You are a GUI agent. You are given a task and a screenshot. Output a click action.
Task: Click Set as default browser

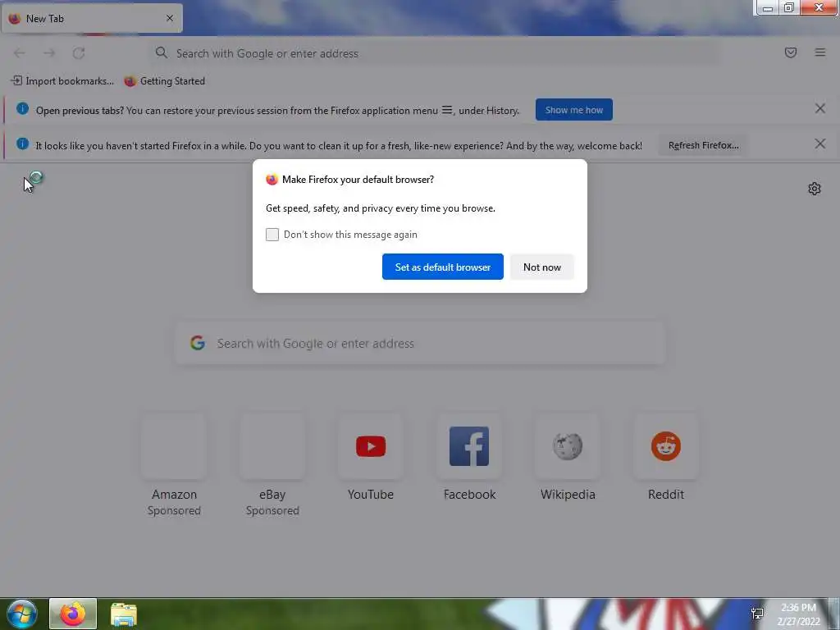pyautogui.click(x=442, y=267)
